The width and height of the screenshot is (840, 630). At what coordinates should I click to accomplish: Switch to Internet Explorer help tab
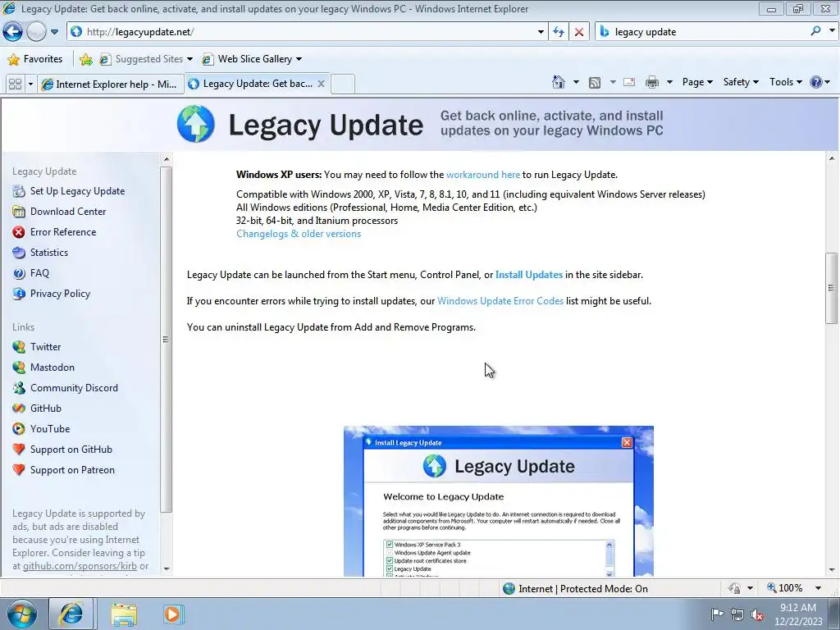point(111,84)
